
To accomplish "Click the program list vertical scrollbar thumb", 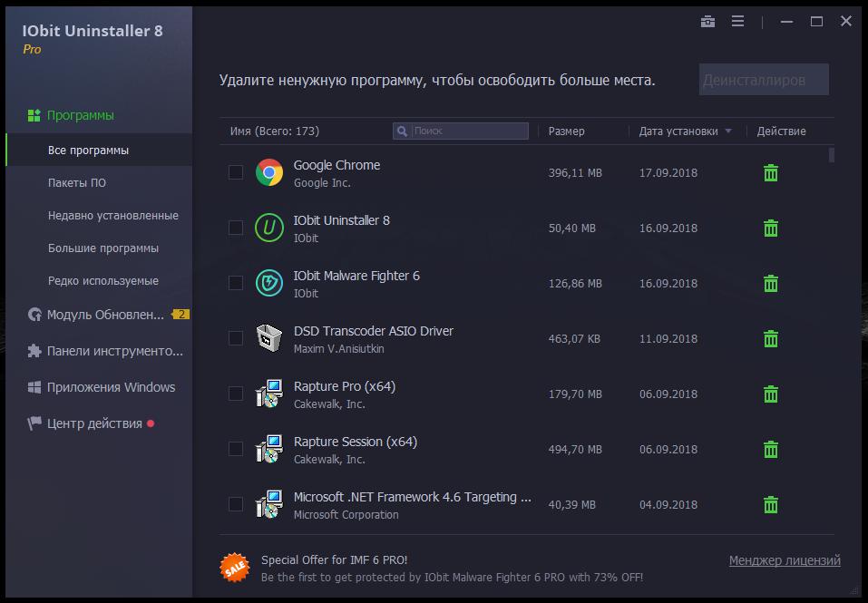I will tap(832, 154).
